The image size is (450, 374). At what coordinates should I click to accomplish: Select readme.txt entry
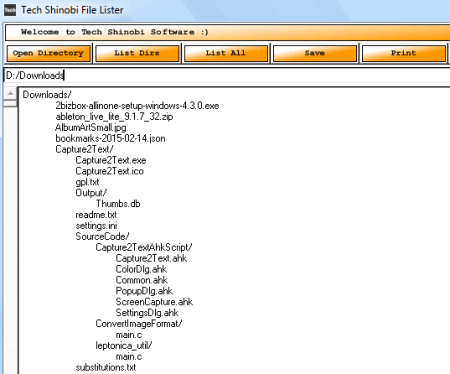click(x=96, y=215)
